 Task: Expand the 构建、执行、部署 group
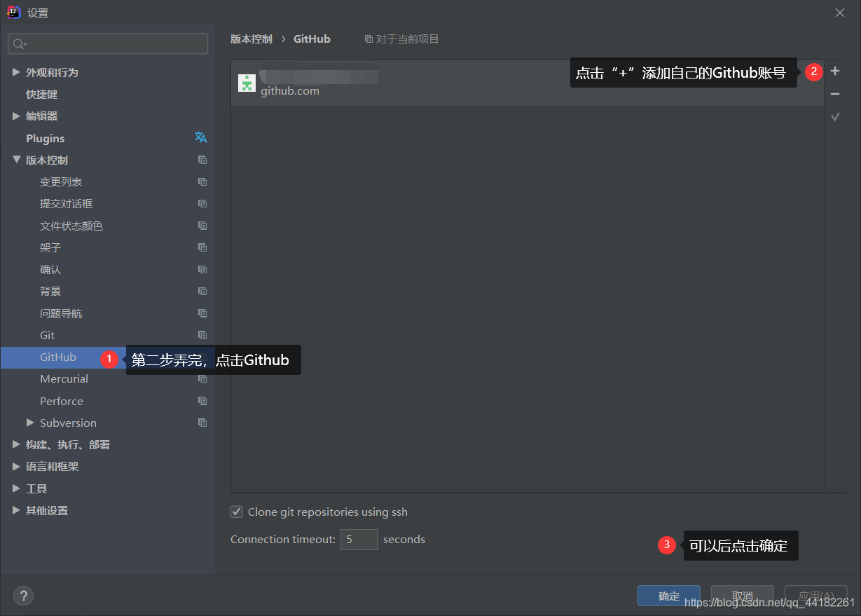point(16,444)
